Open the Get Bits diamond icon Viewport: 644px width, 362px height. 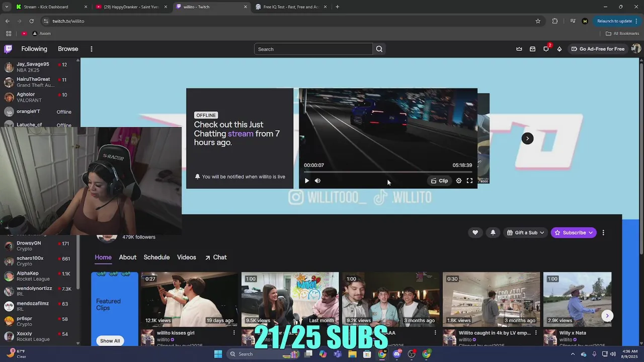pos(559,49)
